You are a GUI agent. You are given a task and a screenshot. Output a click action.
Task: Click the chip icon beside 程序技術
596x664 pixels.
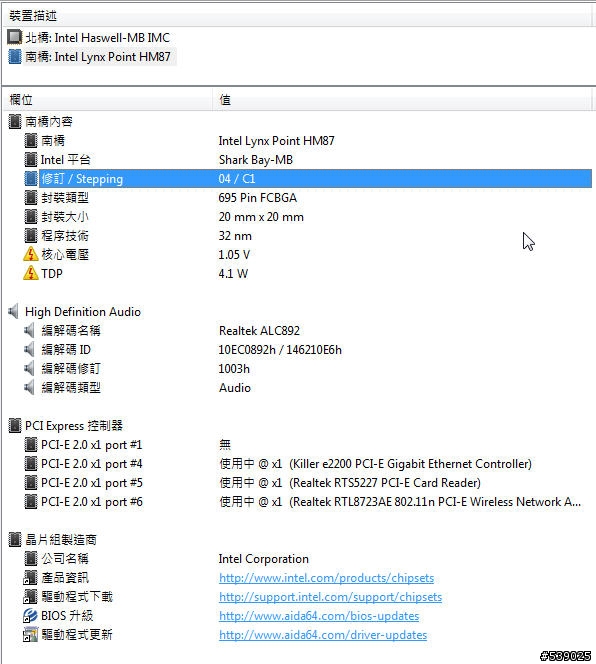[30, 235]
